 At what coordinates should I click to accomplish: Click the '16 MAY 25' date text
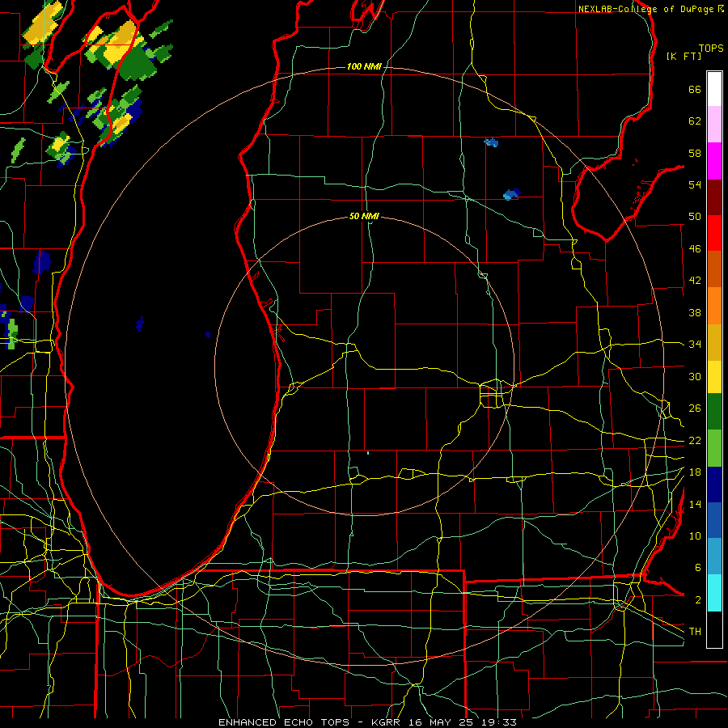[442, 722]
